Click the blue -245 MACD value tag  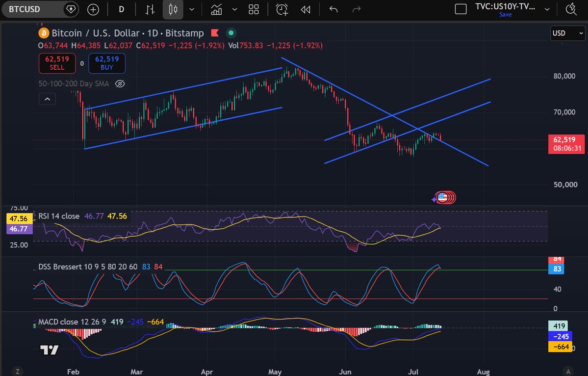561,337
